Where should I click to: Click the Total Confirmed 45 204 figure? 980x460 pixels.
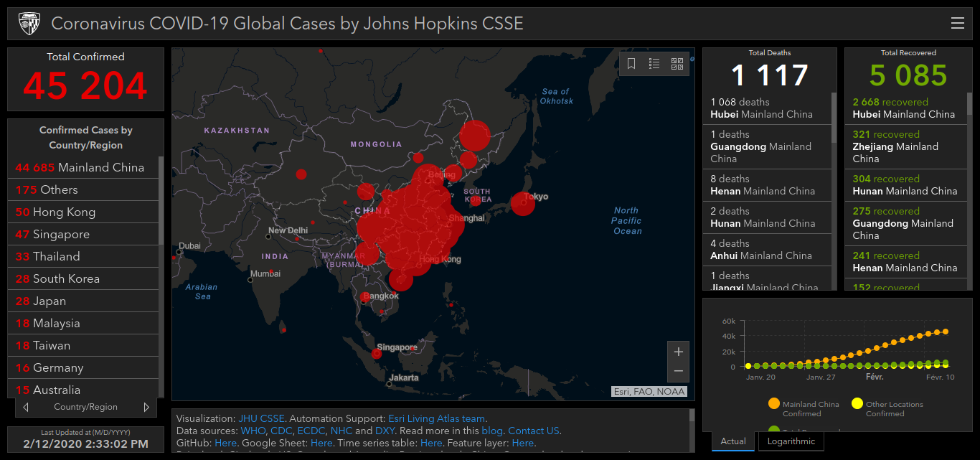coord(85,86)
